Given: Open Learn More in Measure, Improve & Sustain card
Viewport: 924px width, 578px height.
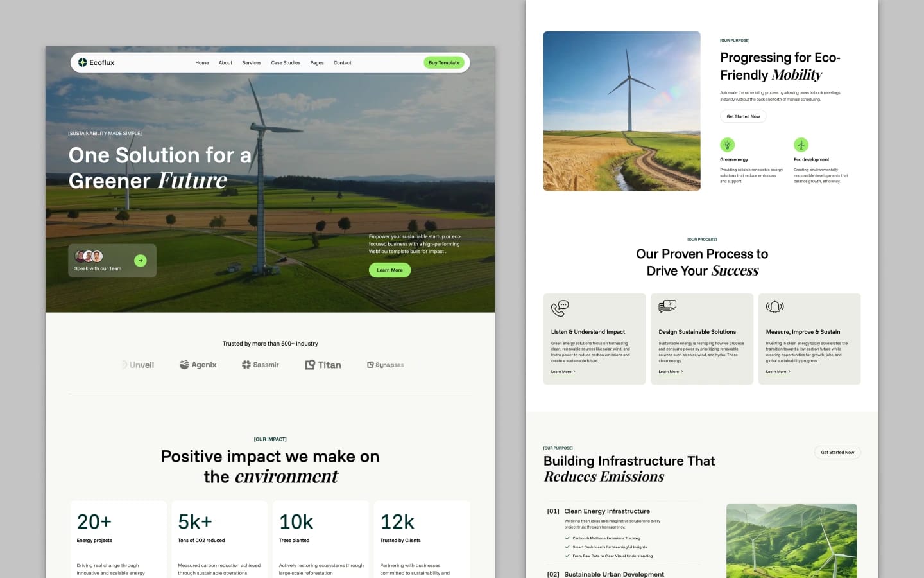Looking at the screenshot, I should (x=778, y=372).
